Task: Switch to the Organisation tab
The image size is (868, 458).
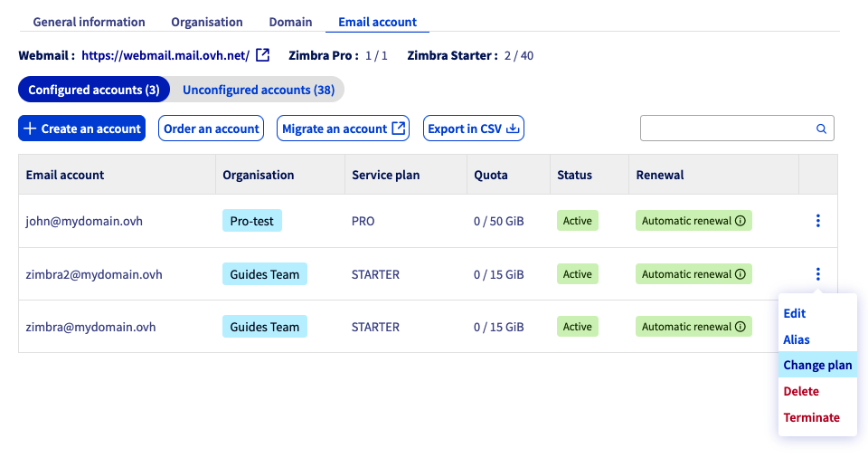Action: [x=207, y=22]
